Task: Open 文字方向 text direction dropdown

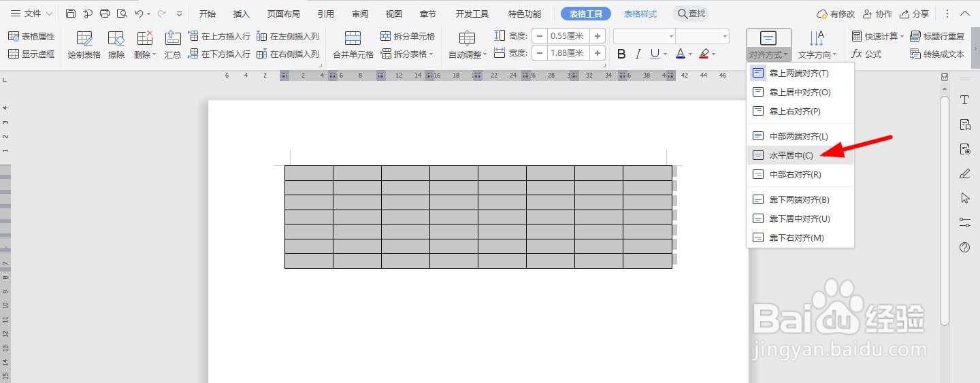Action: (x=817, y=45)
